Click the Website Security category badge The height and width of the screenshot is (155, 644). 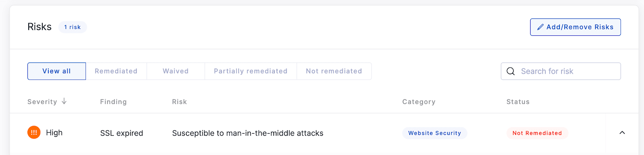click(x=435, y=133)
